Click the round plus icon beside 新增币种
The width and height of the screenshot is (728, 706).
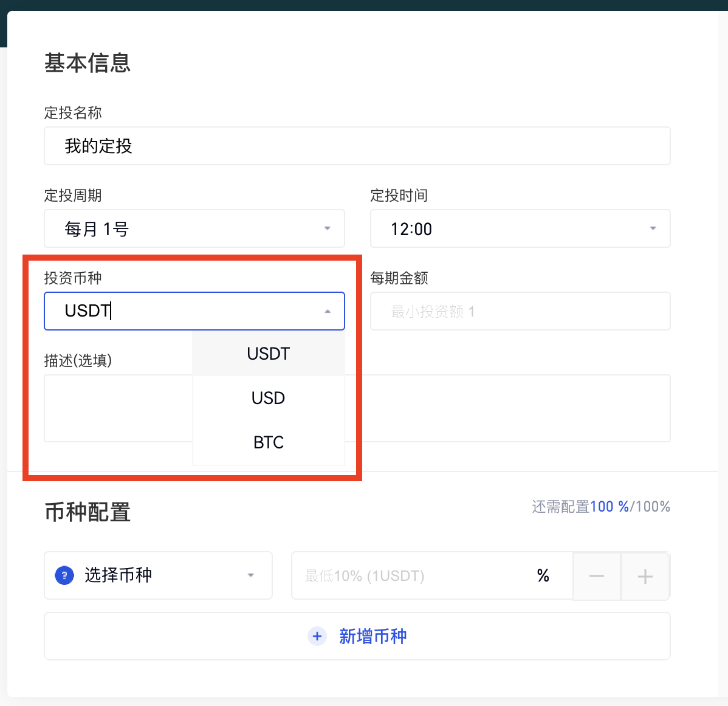pos(317,636)
